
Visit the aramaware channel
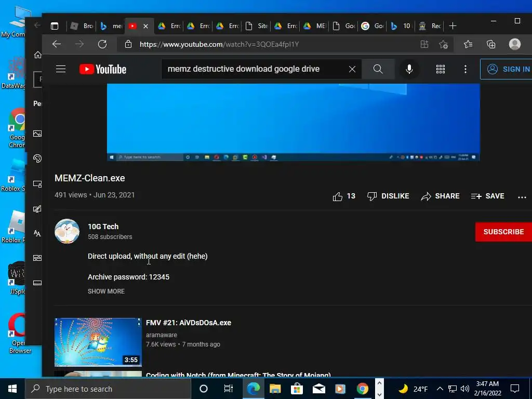(162, 335)
